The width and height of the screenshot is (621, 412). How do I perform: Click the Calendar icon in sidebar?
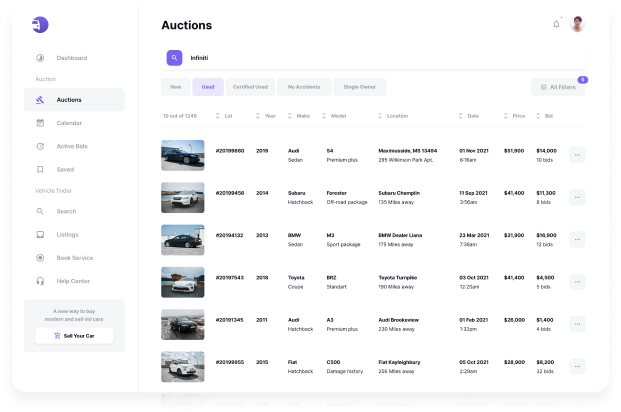coord(40,123)
